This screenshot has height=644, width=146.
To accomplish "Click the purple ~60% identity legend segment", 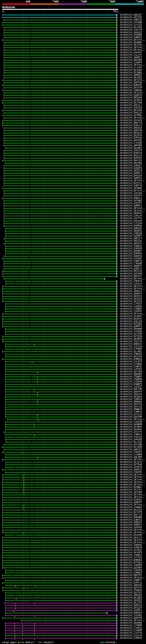I will pos(73,4).
